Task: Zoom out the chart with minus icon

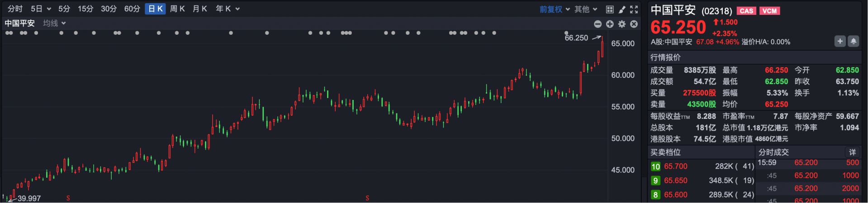Action: coord(598,24)
